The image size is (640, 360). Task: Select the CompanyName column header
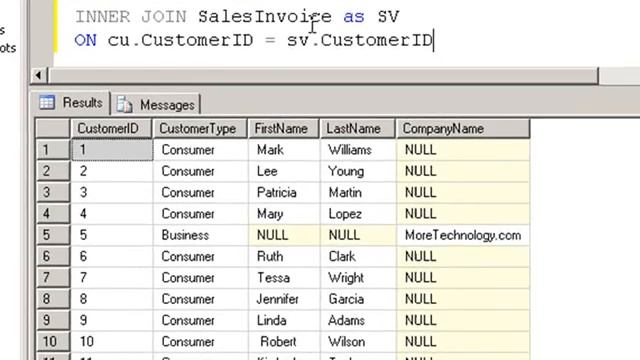463,129
